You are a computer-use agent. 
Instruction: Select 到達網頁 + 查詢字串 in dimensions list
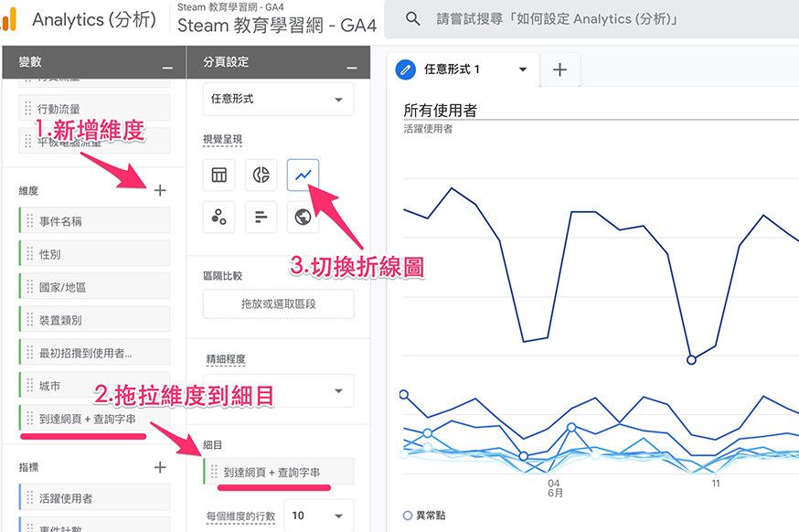tap(94, 419)
